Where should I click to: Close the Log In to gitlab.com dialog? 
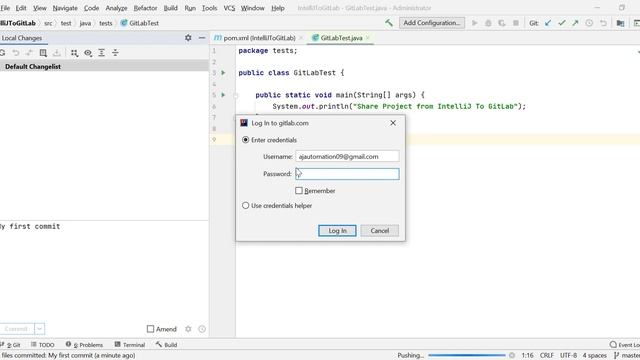(x=393, y=123)
